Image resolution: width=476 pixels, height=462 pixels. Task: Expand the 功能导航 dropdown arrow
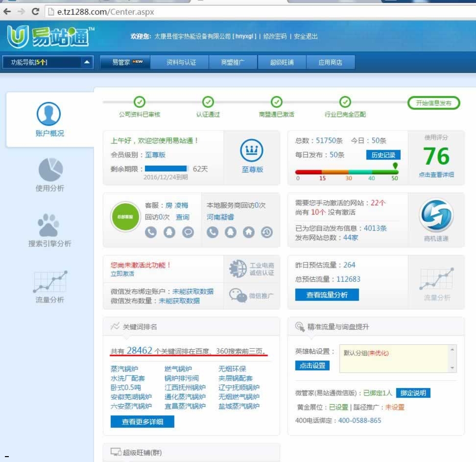[87, 62]
